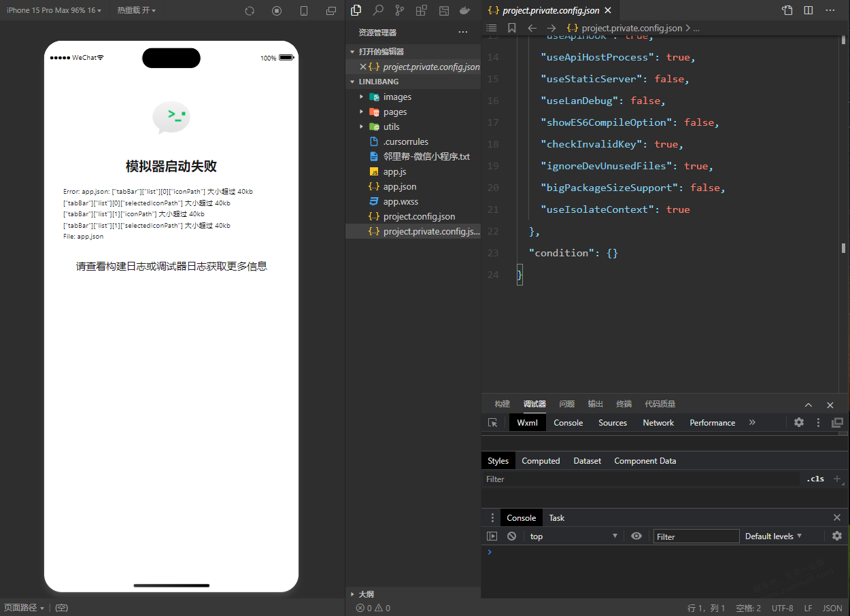Click the Wxml element inspector arrow icon

click(x=493, y=422)
